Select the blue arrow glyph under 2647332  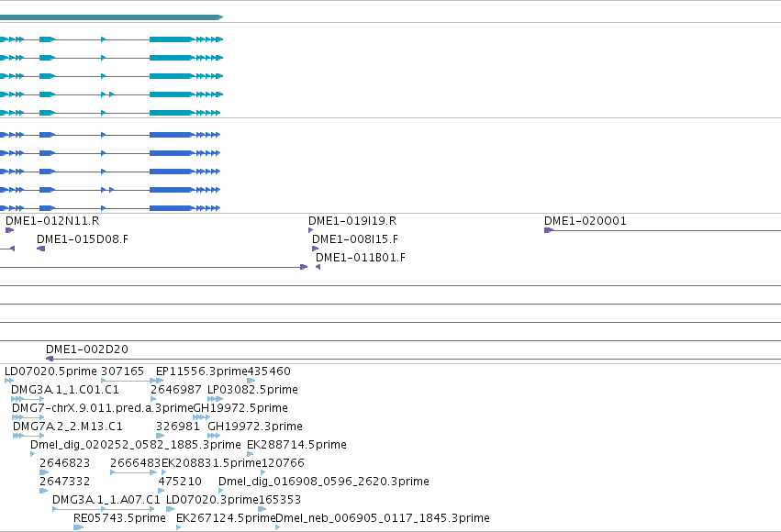(x=43, y=491)
